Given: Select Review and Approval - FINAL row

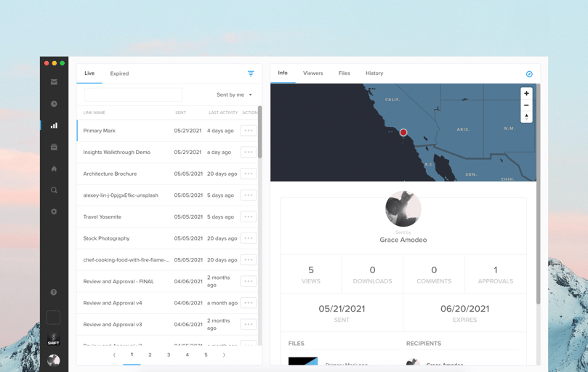Looking at the screenshot, I should 167,281.
